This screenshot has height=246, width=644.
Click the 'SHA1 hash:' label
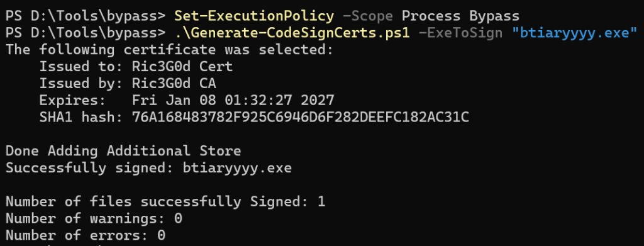click(81, 118)
